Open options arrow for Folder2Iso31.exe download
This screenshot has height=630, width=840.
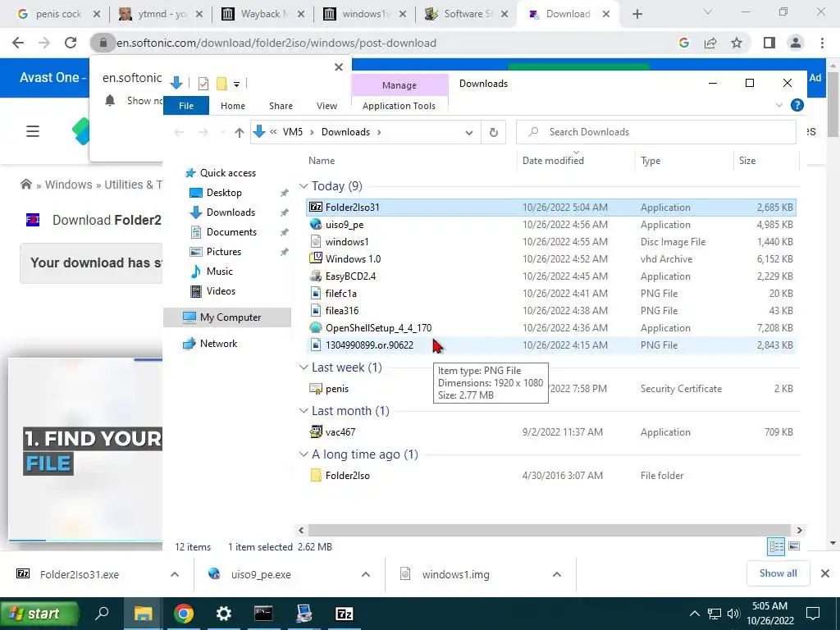(x=175, y=574)
